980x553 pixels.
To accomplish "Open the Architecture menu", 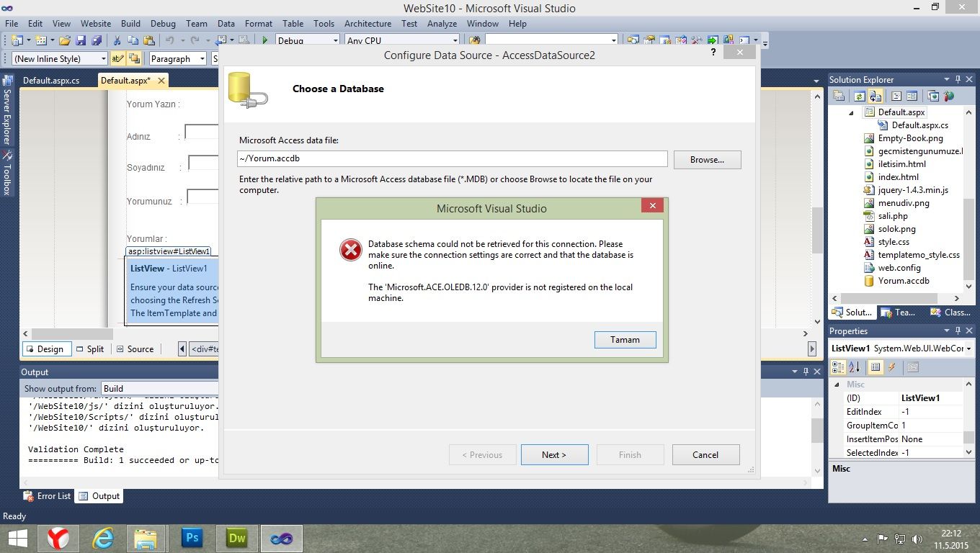I will 367,23.
